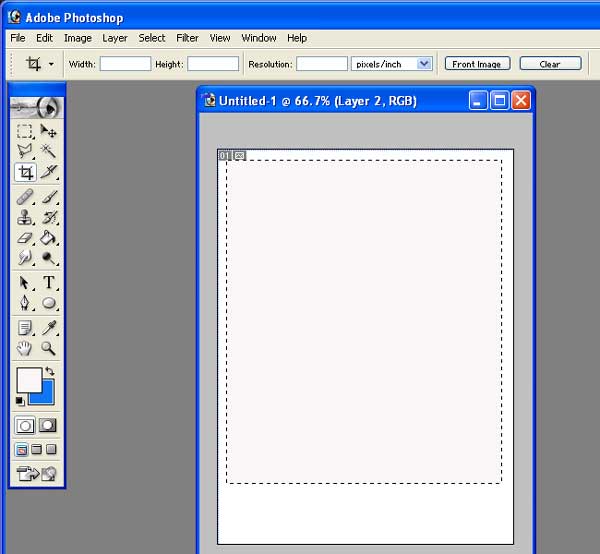Screen dimensions: 600x554
Task: Maximize the Untitled-1 document window
Action: click(x=499, y=101)
